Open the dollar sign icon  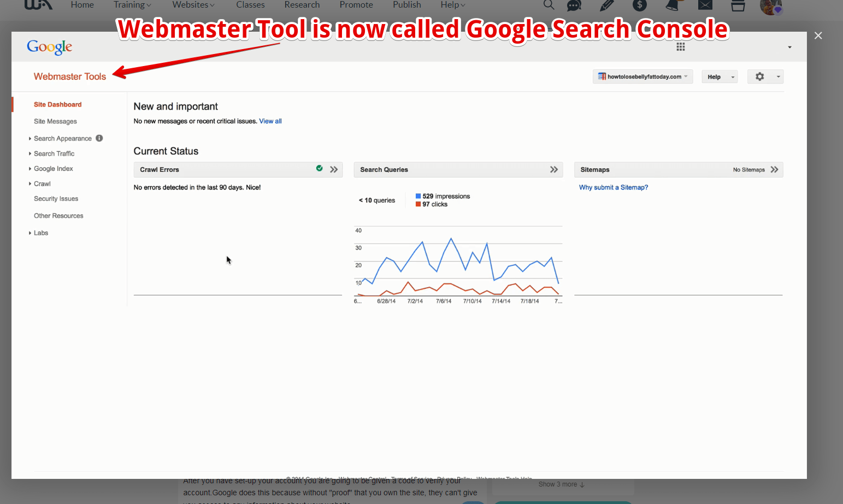[x=640, y=5]
